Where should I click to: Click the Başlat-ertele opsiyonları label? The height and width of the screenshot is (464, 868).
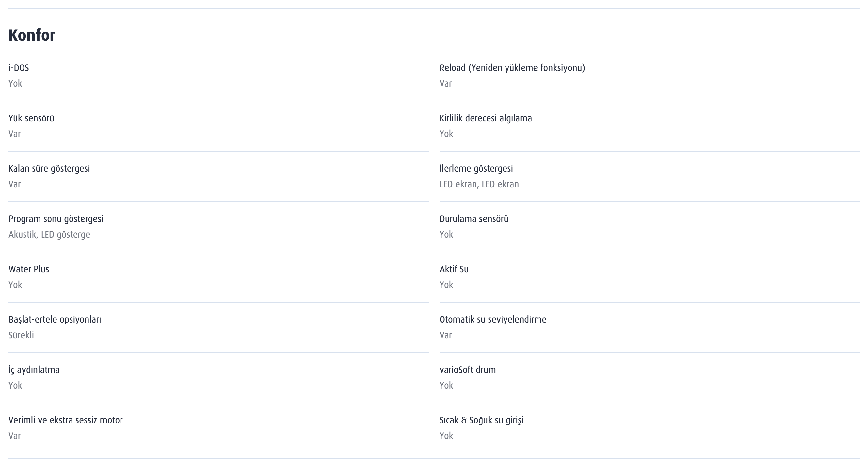pos(55,319)
